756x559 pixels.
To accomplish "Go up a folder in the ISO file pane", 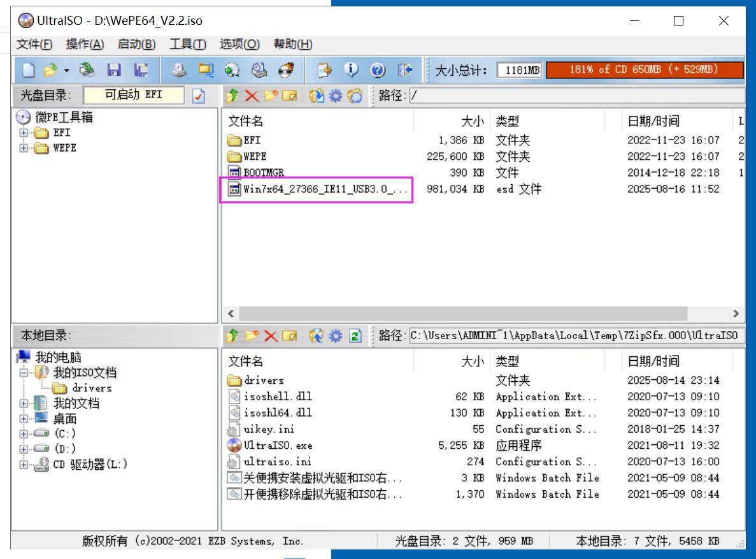I will pyautogui.click(x=232, y=96).
